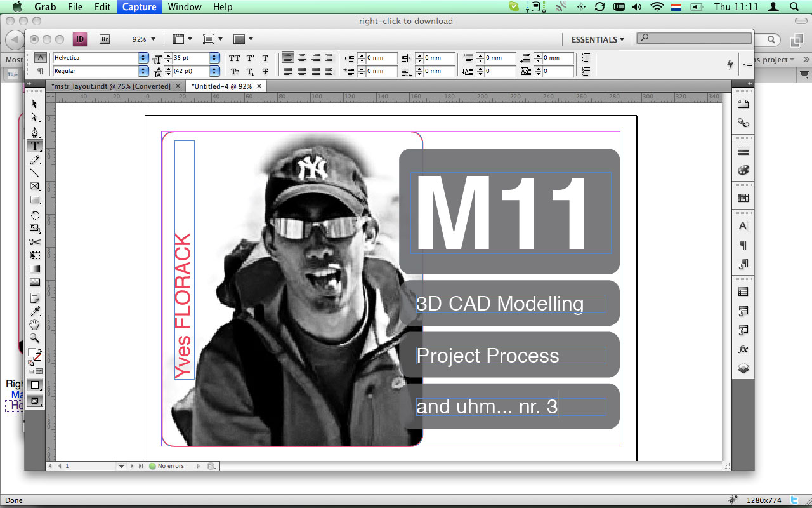Open the Capture menu in menu bar

tap(139, 7)
